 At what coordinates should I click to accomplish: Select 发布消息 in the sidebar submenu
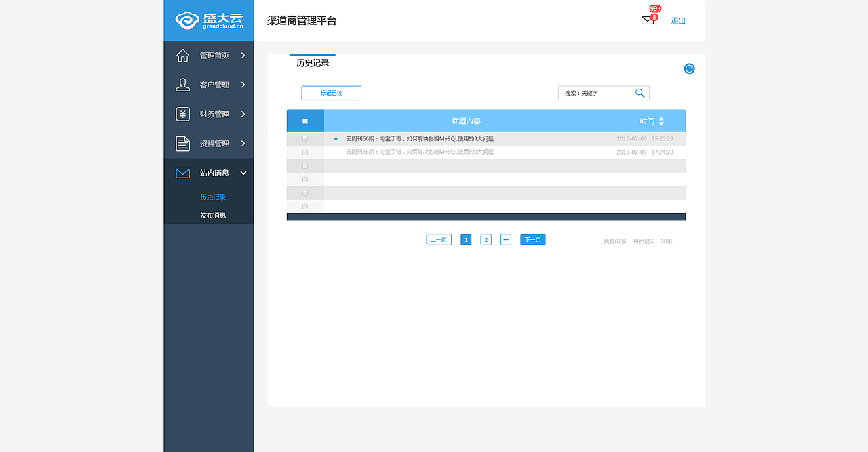tap(213, 215)
